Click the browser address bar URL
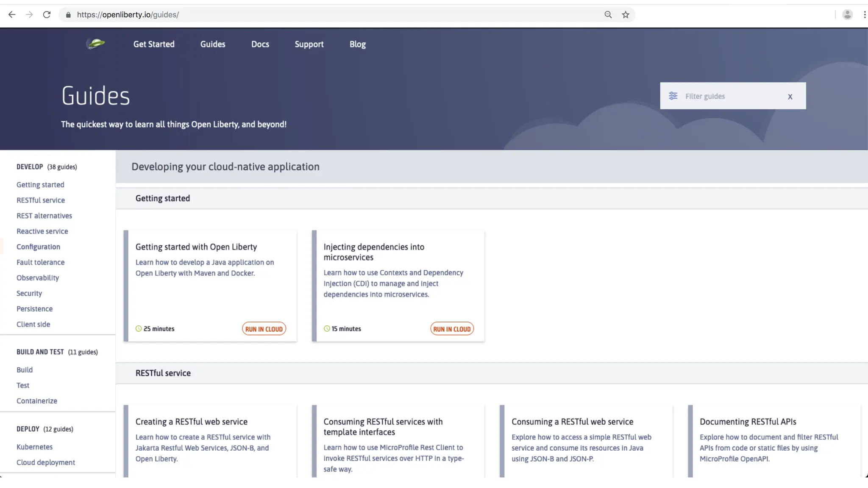Image resolution: width=868 pixels, height=488 pixels. 128,15
